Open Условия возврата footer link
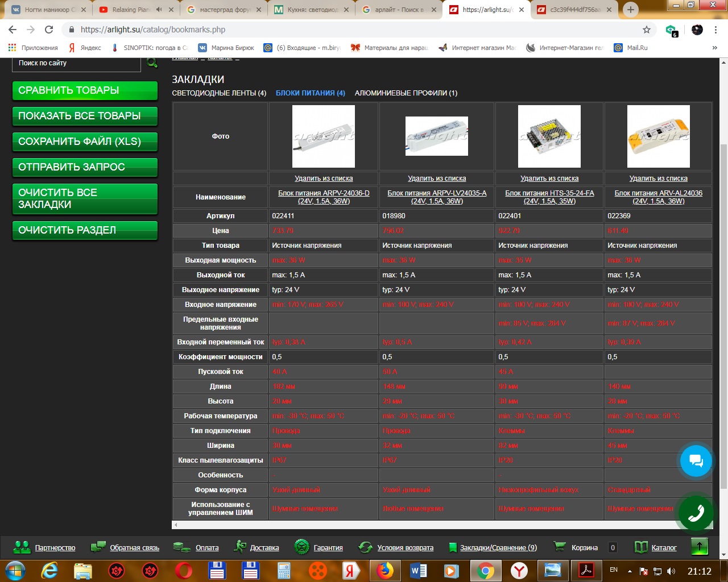Screen dimensions: 728x582 (x=405, y=548)
